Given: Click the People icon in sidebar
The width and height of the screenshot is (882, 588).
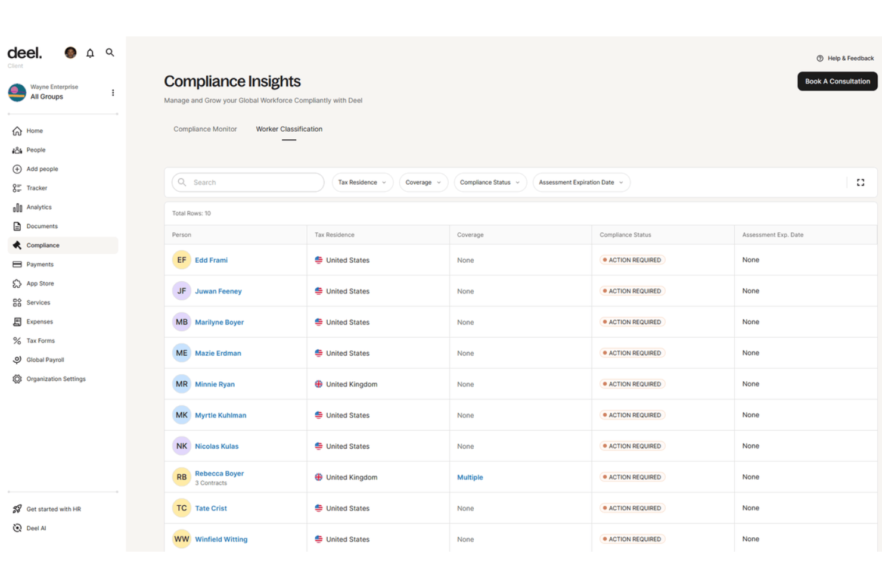Looking at the screenshot, I should click(x=17, y=150).
